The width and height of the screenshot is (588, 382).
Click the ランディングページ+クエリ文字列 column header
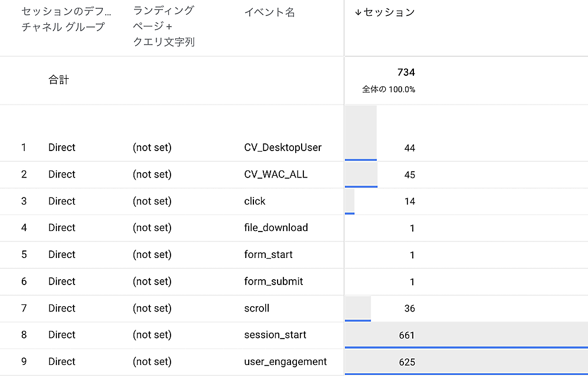click(x=163, y=26)
